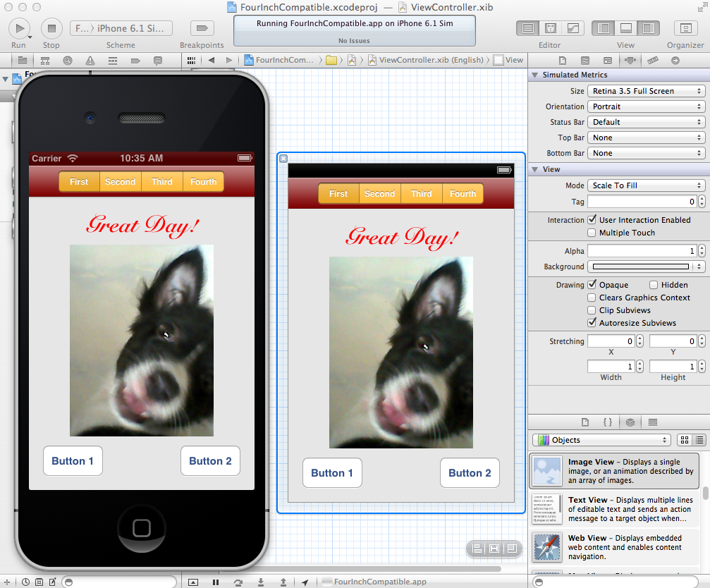Show the File inspector

click(563, 60)
